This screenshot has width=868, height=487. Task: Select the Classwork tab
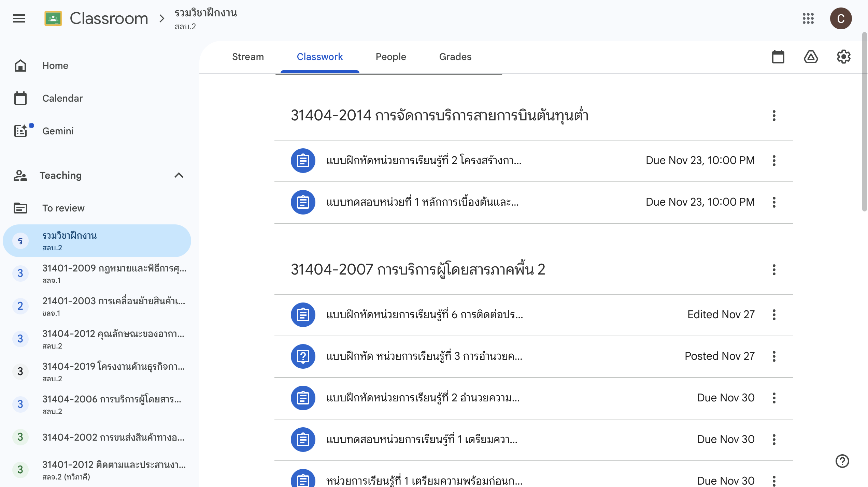(x=319, y=57)
